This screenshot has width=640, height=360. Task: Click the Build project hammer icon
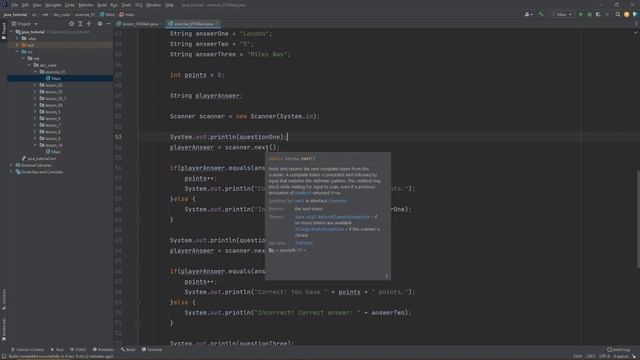click(541, 14)
